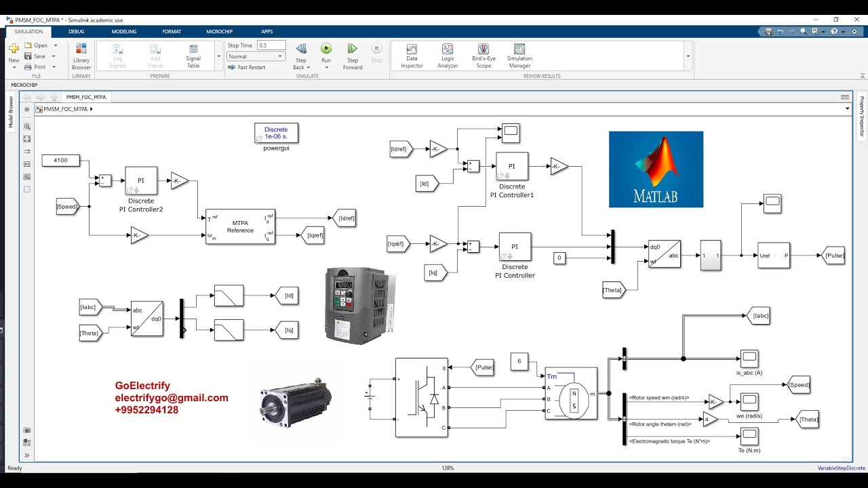
Task: Open the Data Inspector
Action: click(412, 56)
